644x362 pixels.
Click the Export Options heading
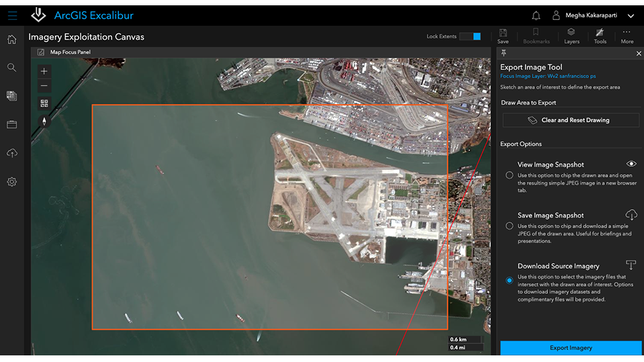tap(520, 144)
